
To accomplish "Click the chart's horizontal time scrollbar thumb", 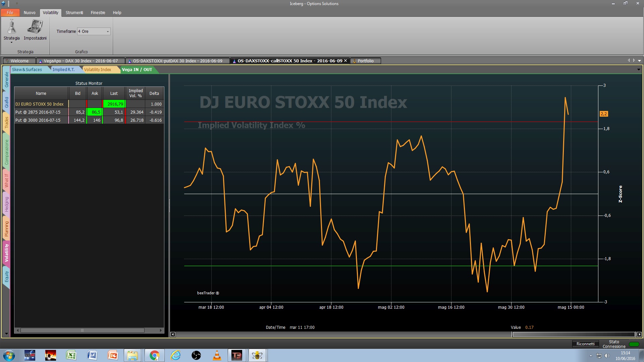I will pyautogui.click(x=574, y=335).
